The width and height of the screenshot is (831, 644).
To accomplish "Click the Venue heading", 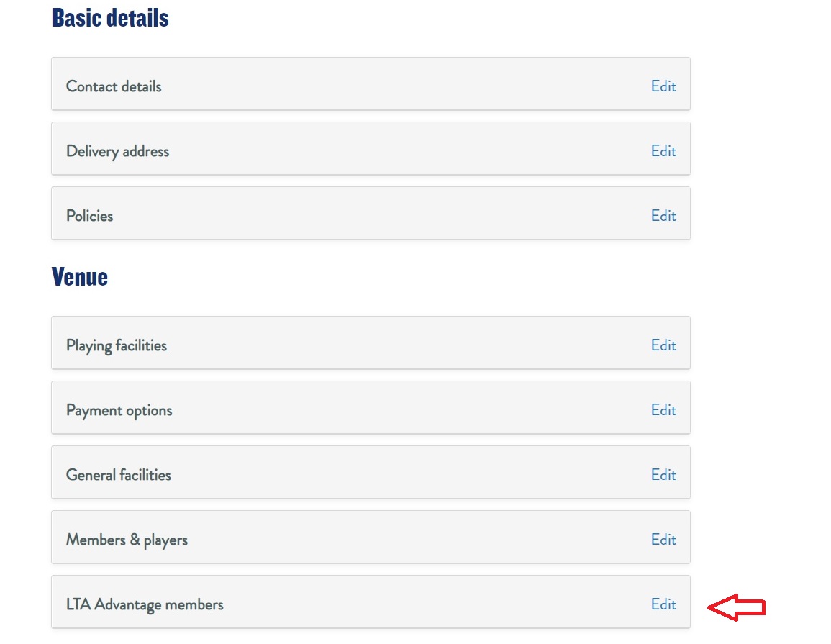I will [79, 276].
